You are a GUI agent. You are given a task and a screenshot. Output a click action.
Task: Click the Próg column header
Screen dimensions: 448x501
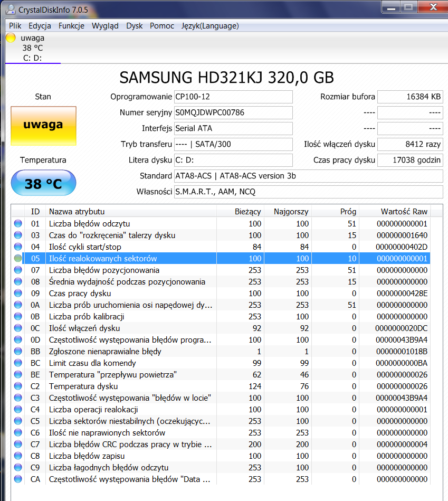click(335, 212)
